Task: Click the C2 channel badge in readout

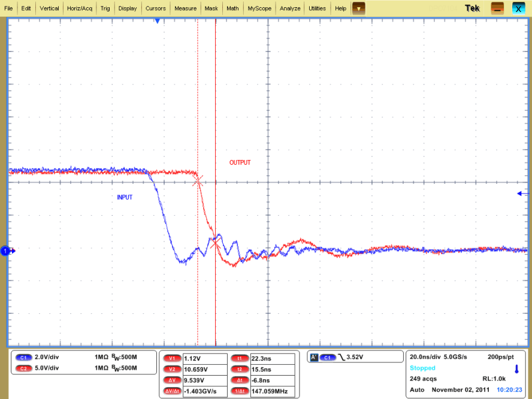Action: point(24,367)
